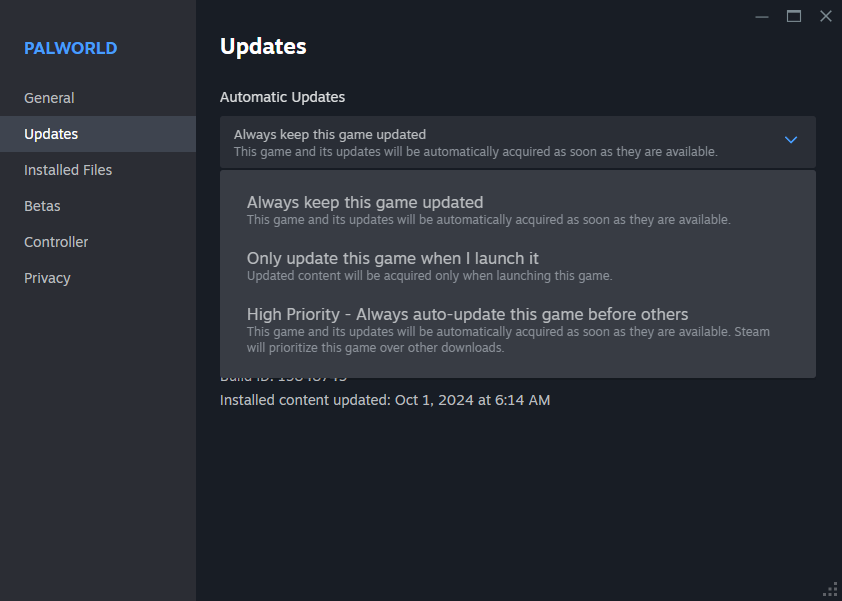Select High Priority auto-update option
Viewport: 842px width, 601px height.
pyautogui.click(x=518, y=330)
